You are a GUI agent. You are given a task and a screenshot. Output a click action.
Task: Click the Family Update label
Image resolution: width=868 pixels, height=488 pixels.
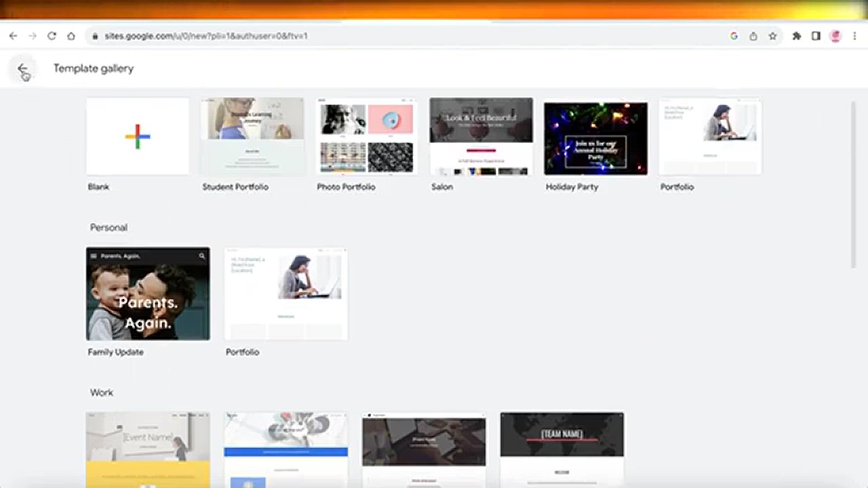coord(115,352)
